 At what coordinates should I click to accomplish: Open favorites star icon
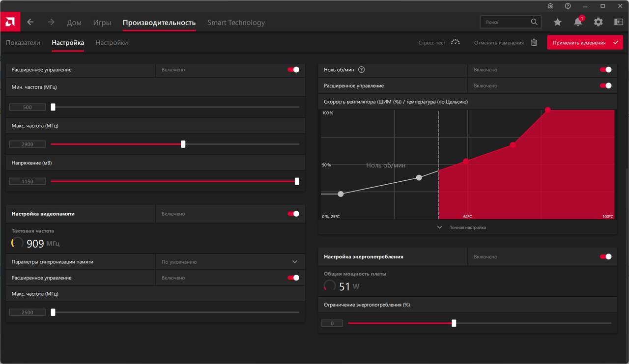point(557,22)
